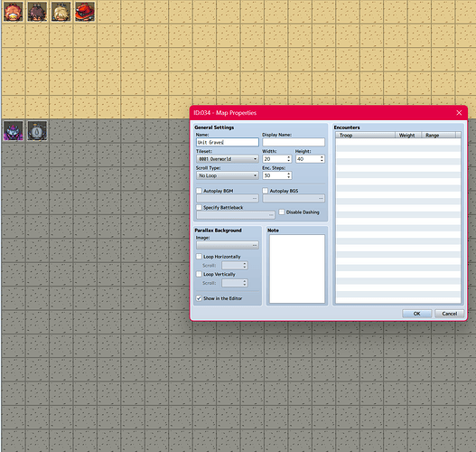Enable the Autoplay BGM checkbox

point(199,191)
